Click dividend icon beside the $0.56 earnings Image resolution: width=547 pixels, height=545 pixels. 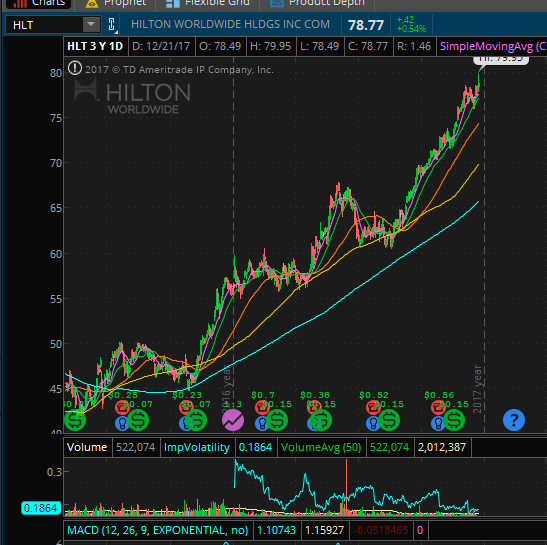coord(454,420)
